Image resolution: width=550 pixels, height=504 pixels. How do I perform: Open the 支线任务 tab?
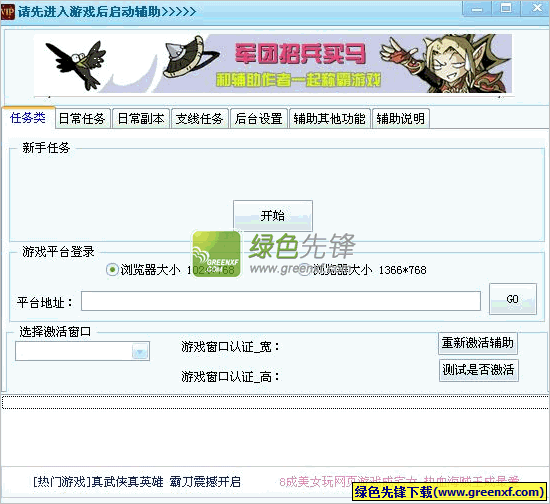[200, 119]
